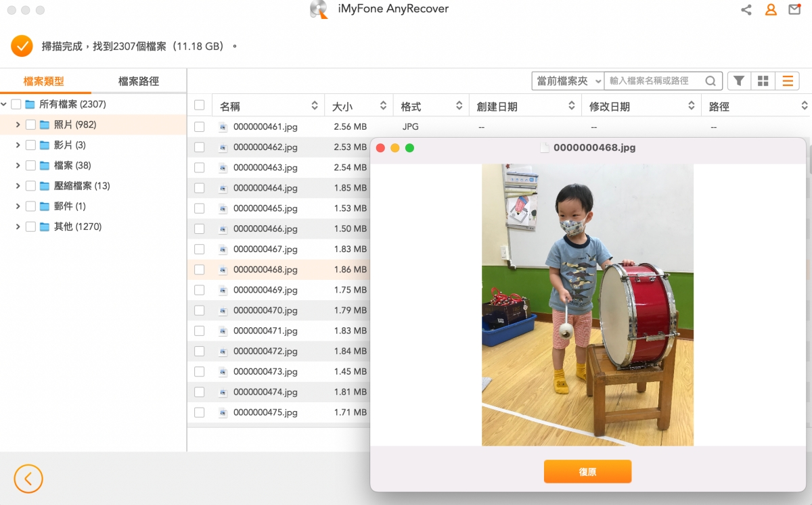Click the share icon in title bar
812x505 pixels.
(x=746, y=10)
